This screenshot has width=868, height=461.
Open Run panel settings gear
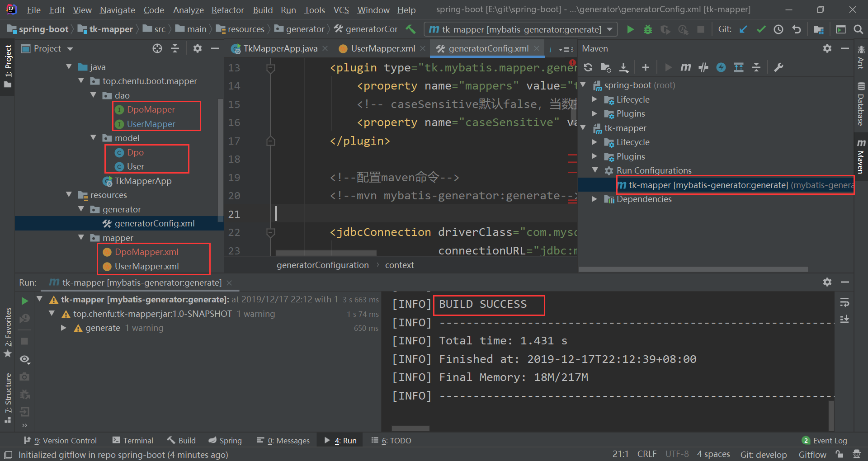827,282
